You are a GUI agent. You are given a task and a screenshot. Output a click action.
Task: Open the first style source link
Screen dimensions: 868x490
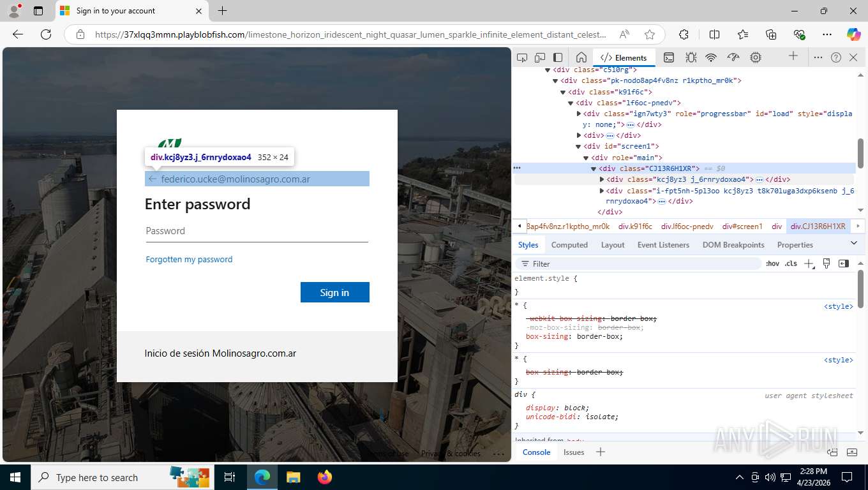click(x=839, y=306)
